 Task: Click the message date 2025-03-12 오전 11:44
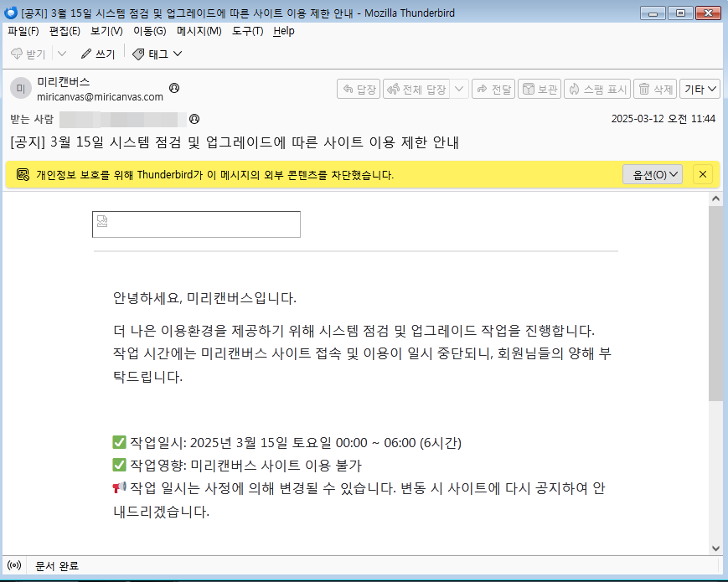[x=663, y=119]
